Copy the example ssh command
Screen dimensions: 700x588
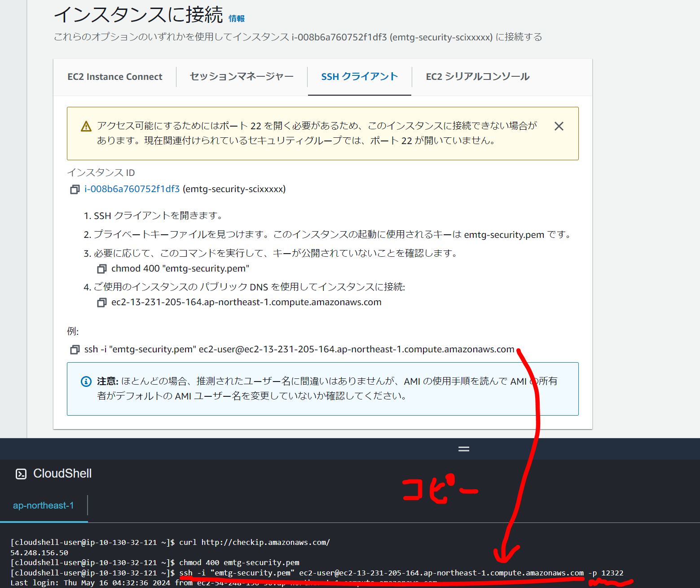point(75,350)
